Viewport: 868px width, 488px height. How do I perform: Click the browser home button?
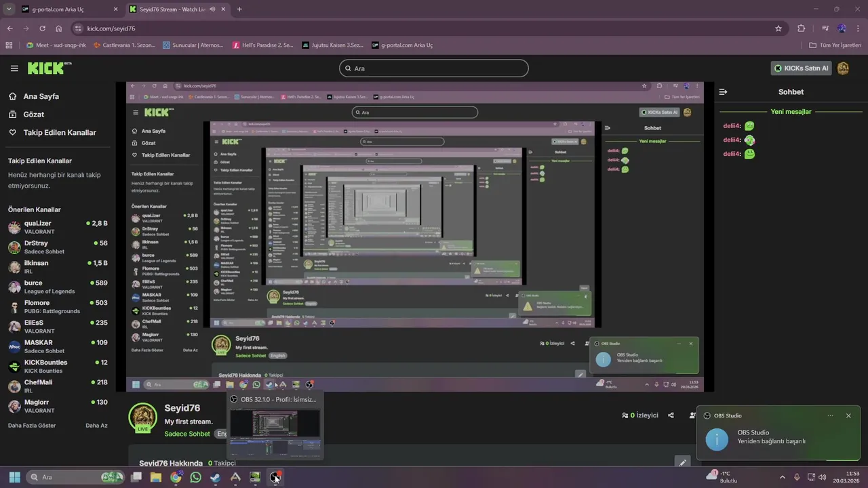pyautogui.click(x=58, y=28)
